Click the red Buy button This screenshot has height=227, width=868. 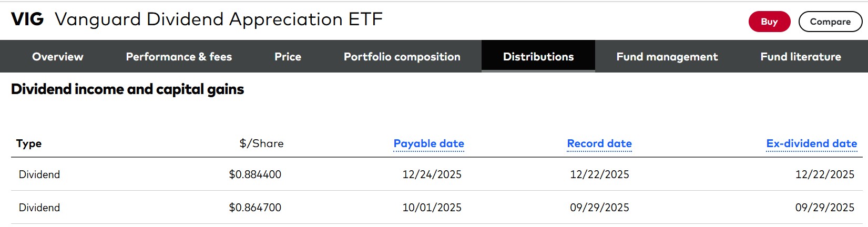(x=769, y=22)
